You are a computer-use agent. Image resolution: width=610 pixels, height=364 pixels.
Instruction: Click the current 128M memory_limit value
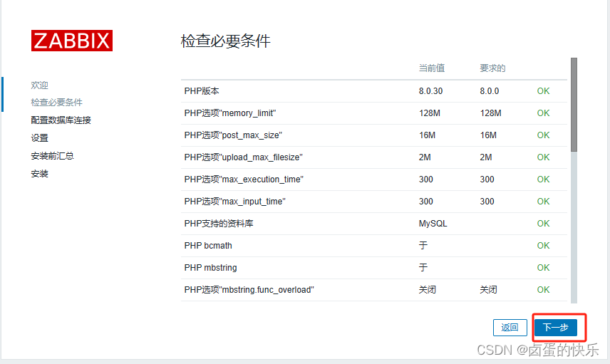click(x=430, y=113)
